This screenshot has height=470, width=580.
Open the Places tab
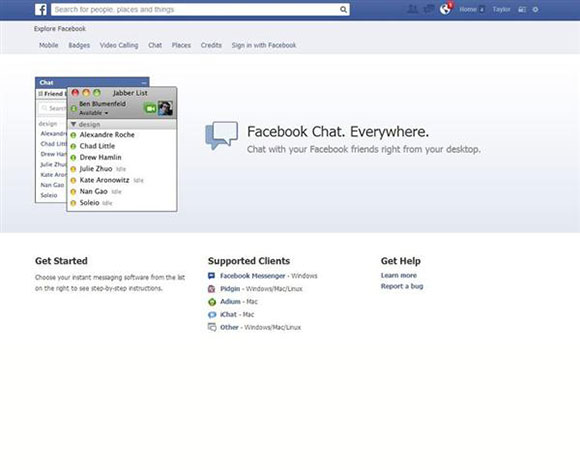click(181, 45)
